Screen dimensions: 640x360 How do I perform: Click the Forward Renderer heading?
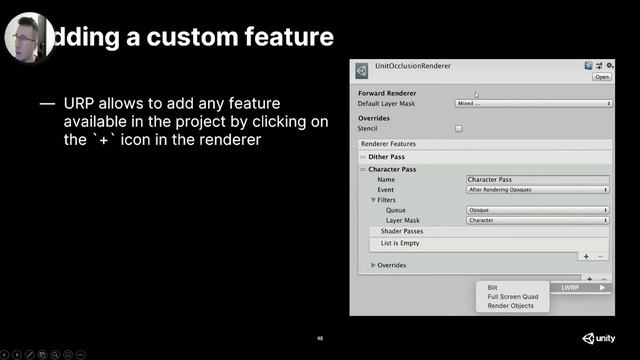click(x=387, y=93)
